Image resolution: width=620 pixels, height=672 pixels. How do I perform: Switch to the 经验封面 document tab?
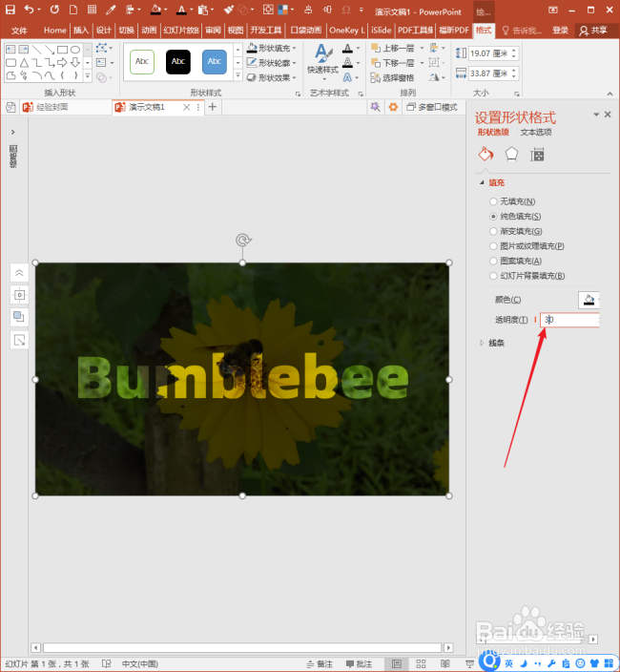tap(52, 107)
